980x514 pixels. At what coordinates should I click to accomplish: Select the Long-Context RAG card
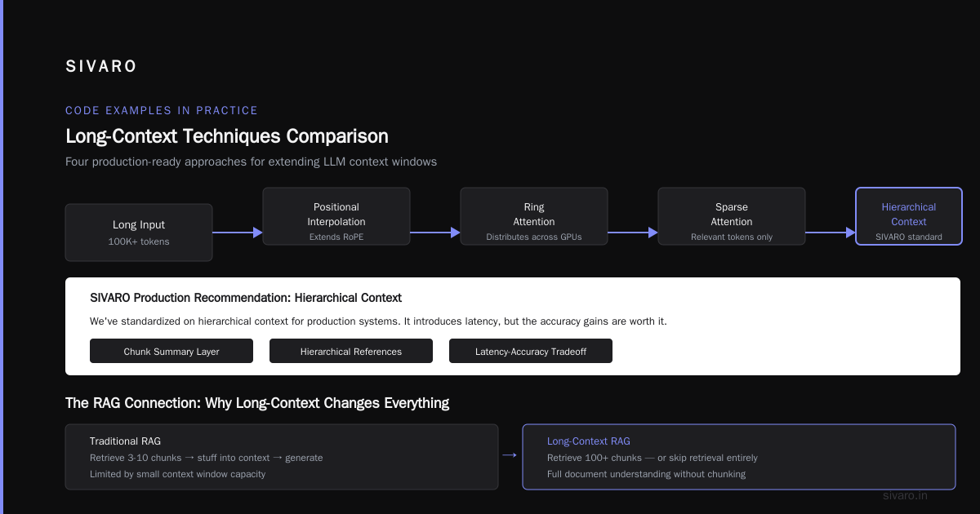pos(739,457)
